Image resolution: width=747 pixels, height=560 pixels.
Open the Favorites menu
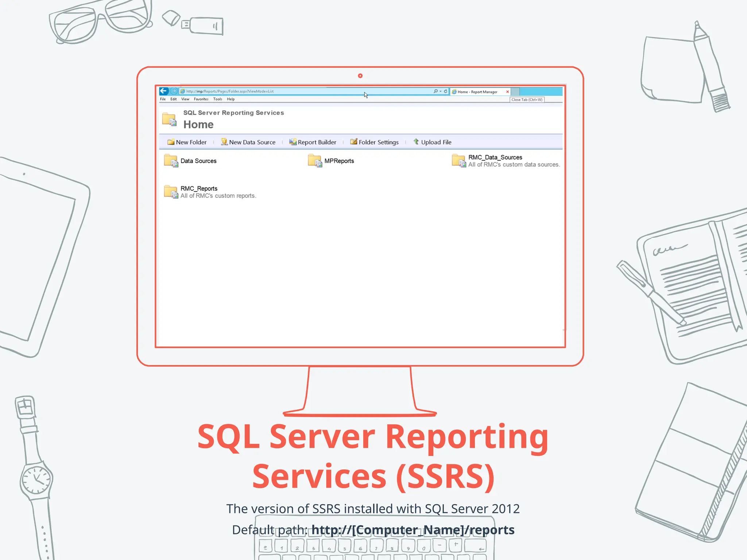coord(201,99)
